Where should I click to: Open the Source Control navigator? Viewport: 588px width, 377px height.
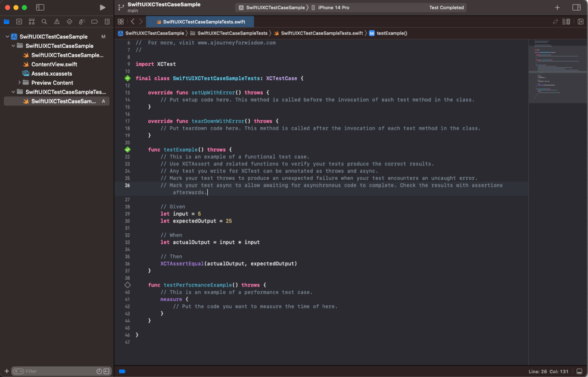(x=19, y=22)
